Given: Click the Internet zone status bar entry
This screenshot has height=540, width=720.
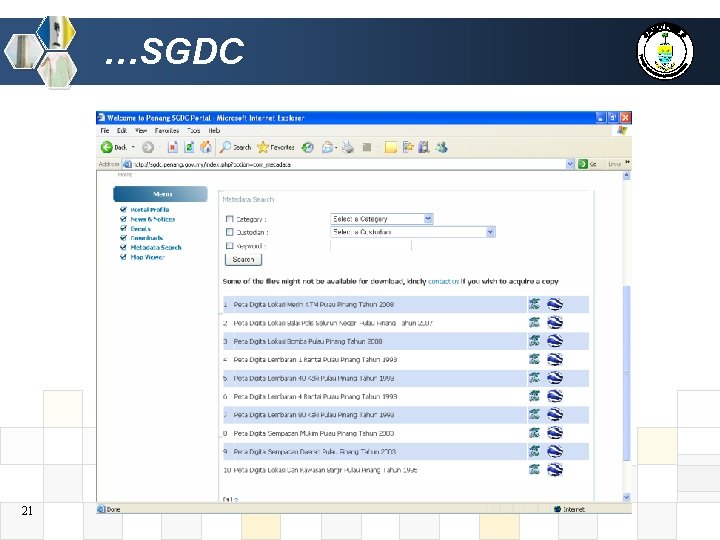Looking at the screenshot, I should click(569, 509).
